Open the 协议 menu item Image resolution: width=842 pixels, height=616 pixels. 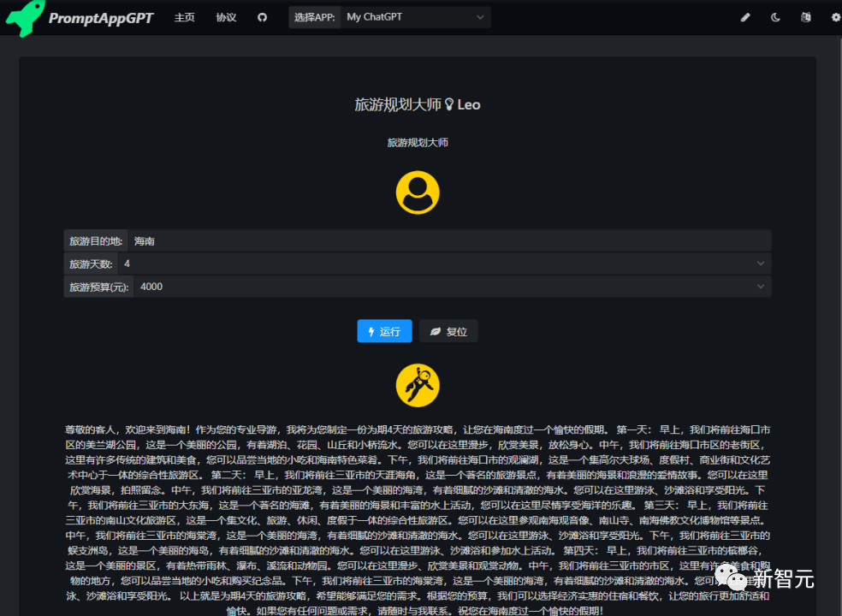225,16
